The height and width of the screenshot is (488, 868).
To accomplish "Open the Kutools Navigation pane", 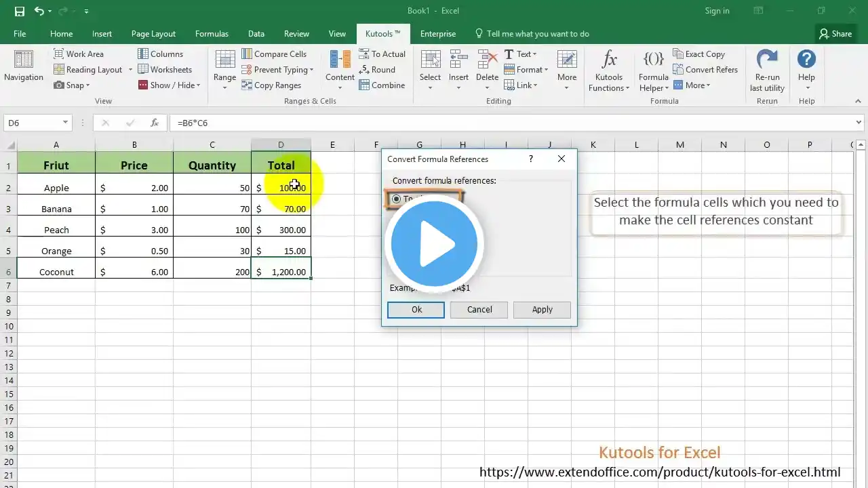I will click(x=23, y=67).
